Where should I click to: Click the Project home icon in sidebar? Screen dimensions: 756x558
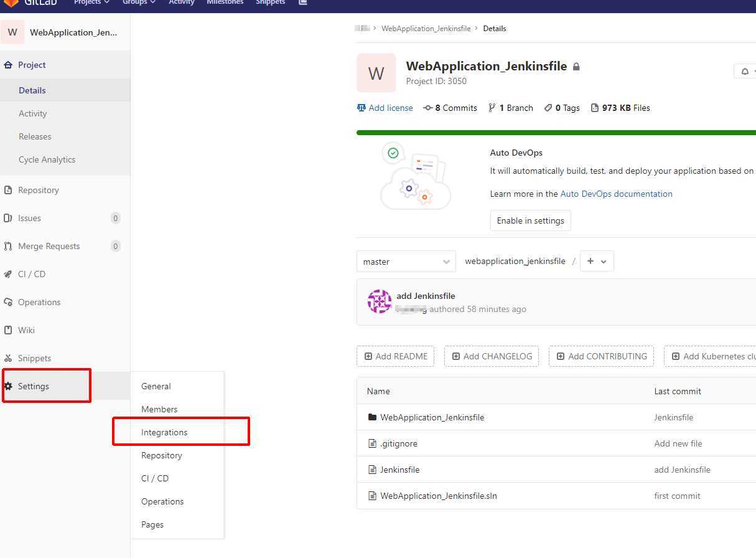click(x=8, y=65)
